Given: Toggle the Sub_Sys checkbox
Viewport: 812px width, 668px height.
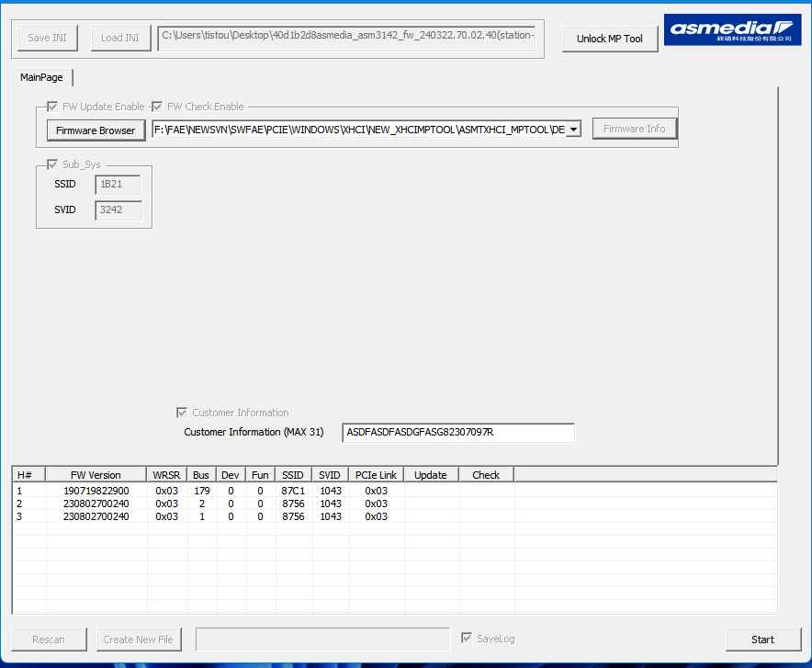Looking at the screenshot, I should [53, 164].
